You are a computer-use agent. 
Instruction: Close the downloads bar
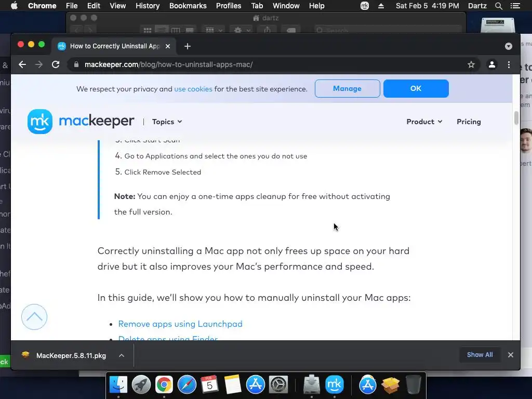coord(510,355)
